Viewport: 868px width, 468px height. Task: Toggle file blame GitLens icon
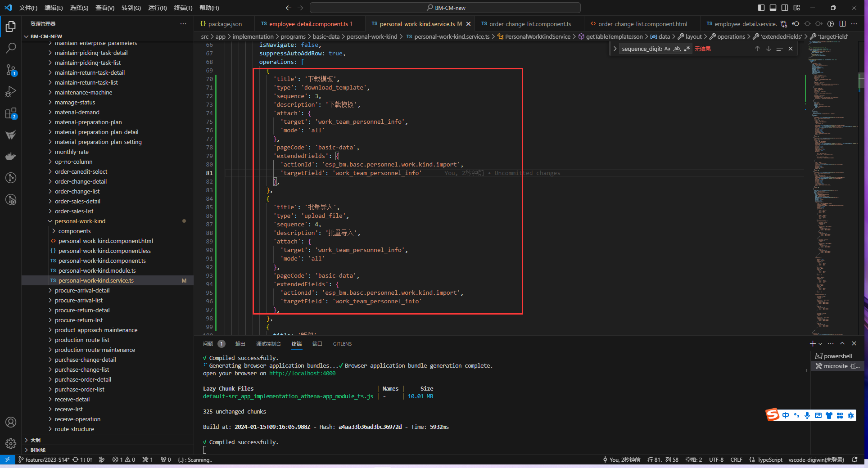(x=831, y=24)
